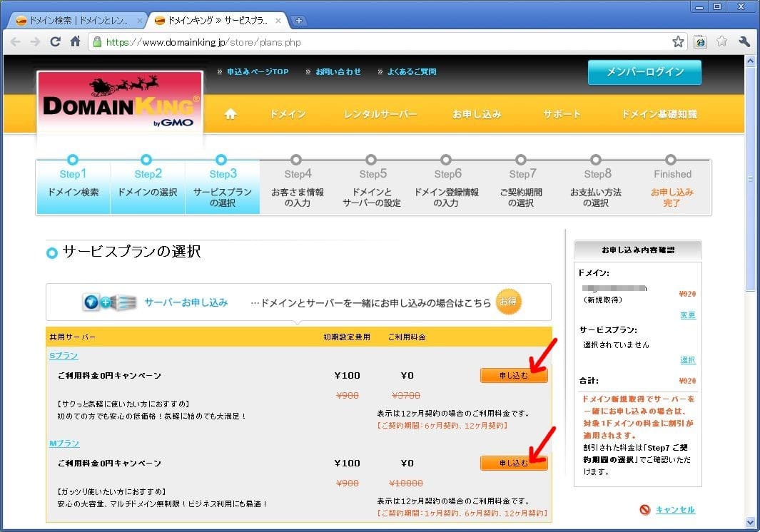Open the ドメイン基礎知識 menu item
Image resolution: width=760 pixels, height=532 pixels.
[x=659, y=114]
